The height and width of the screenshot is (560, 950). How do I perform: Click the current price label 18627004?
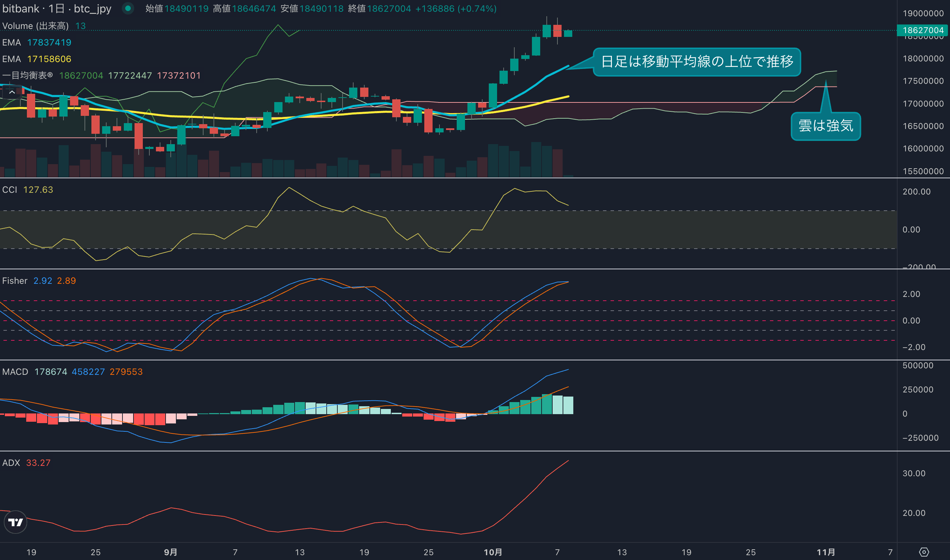pos(923,30)
